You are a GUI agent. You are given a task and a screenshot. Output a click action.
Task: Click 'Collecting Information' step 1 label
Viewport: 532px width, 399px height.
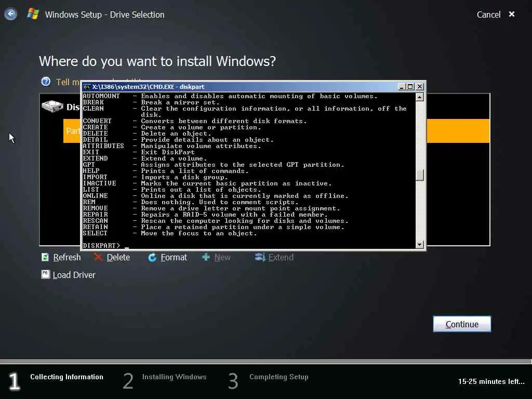[67, 377]
